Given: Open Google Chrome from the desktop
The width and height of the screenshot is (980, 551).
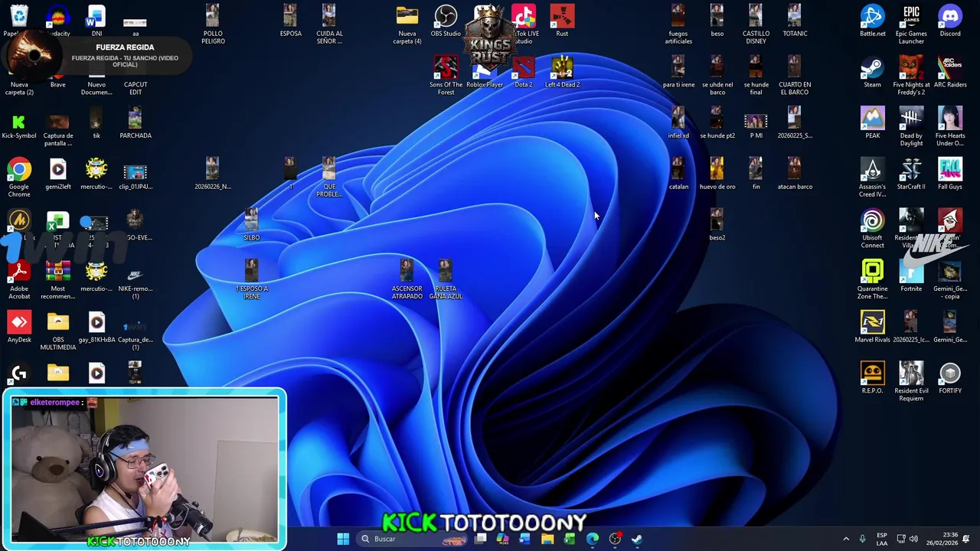Looking at the screenshot, I should (x=19, y=178).
